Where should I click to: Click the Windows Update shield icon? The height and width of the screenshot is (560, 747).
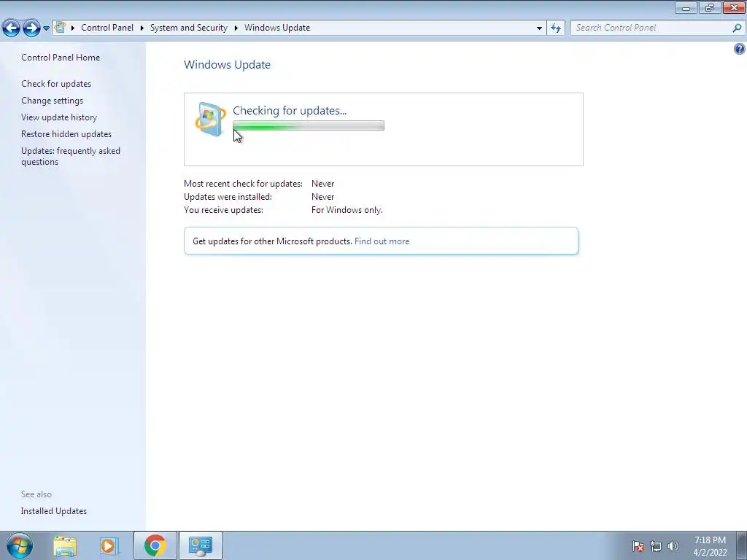tap(211, 119)
